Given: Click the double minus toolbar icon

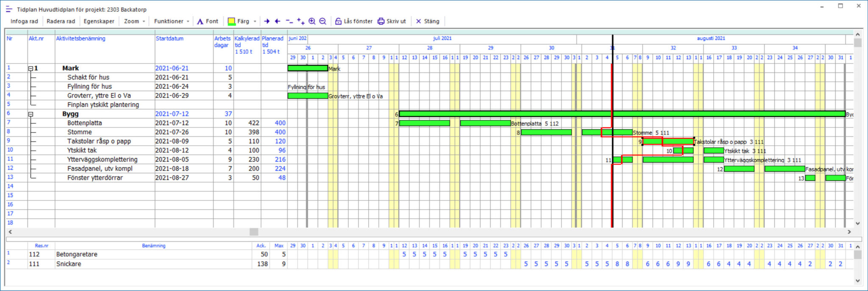Looking at the screenshot, I should (x=289, y=21).
